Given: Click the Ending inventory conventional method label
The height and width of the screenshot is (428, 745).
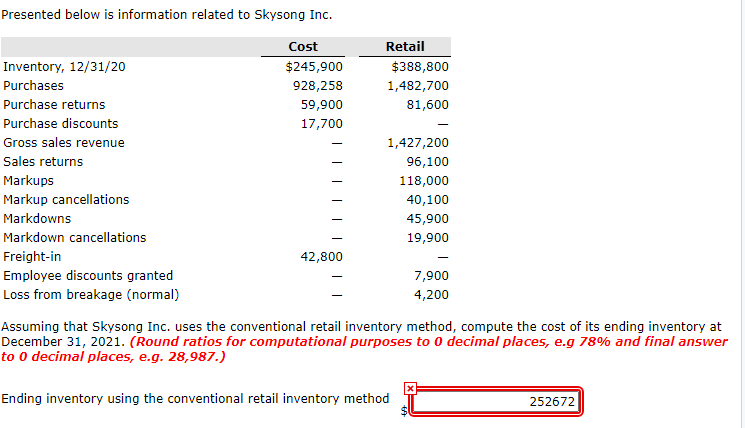Looking at the screenshot, I should 195,399.
